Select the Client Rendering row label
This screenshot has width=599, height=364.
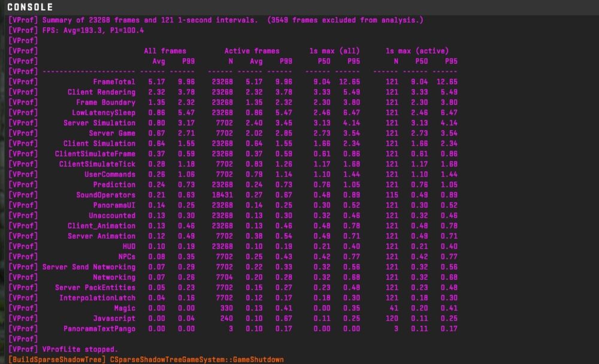tap(101, 92)
